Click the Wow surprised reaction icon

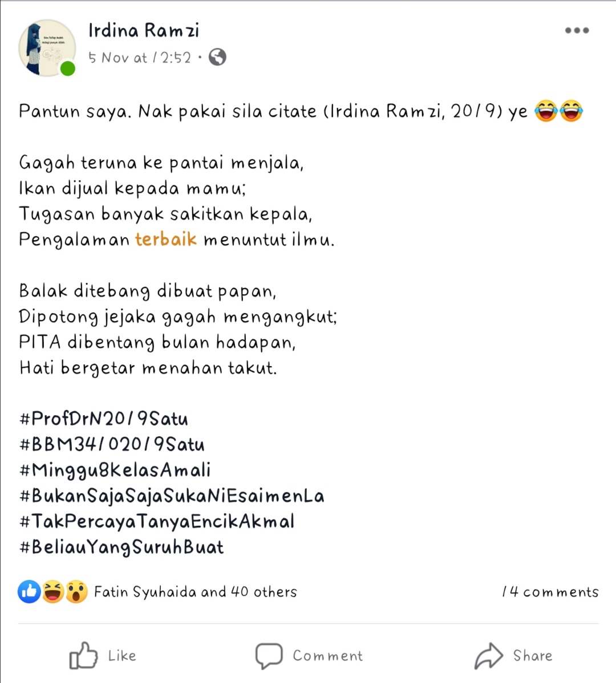pyautogui.click(x=76, y=592)
